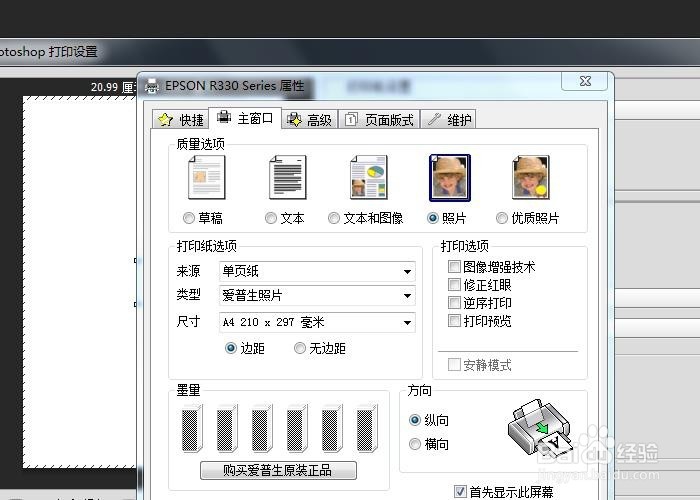Enable the 打印预览 checkbox
700x500 pixels.
click(454, 321)
